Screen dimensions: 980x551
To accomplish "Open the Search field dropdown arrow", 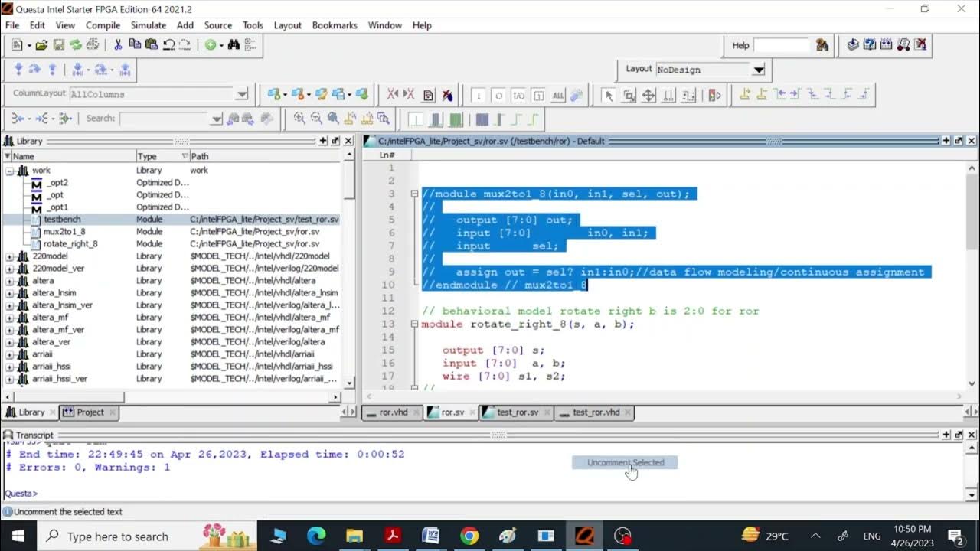I will (217, 119).
